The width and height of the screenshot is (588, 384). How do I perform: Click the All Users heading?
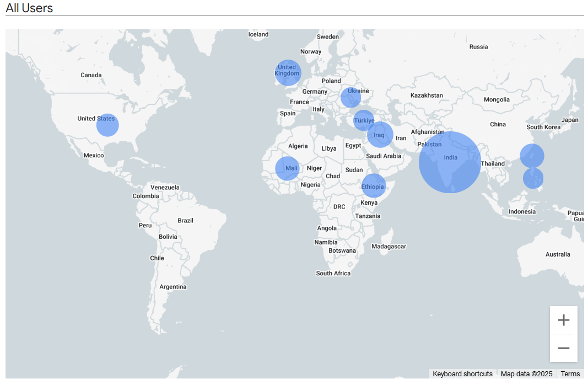[x=29, y=8]
